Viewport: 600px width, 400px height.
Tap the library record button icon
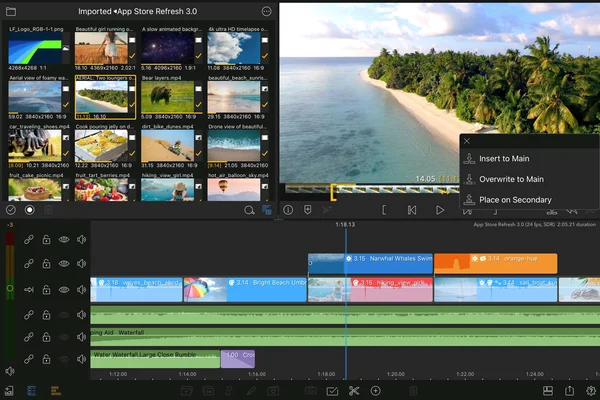pos(29,210)
